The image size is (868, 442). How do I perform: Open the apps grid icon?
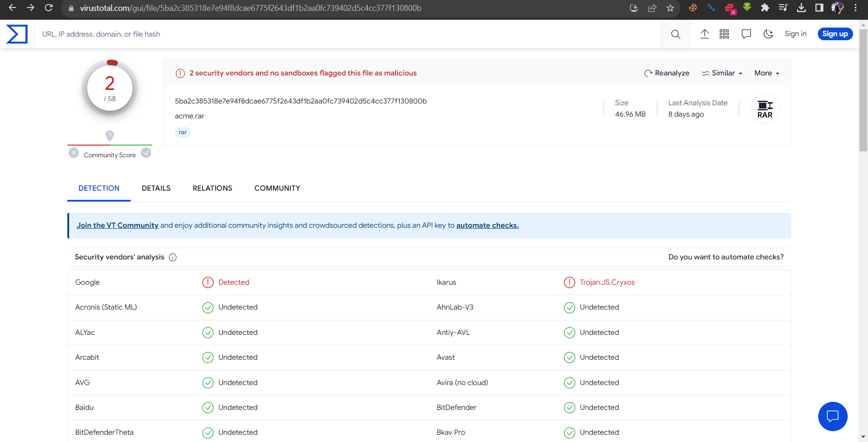(x=724, y=34)
